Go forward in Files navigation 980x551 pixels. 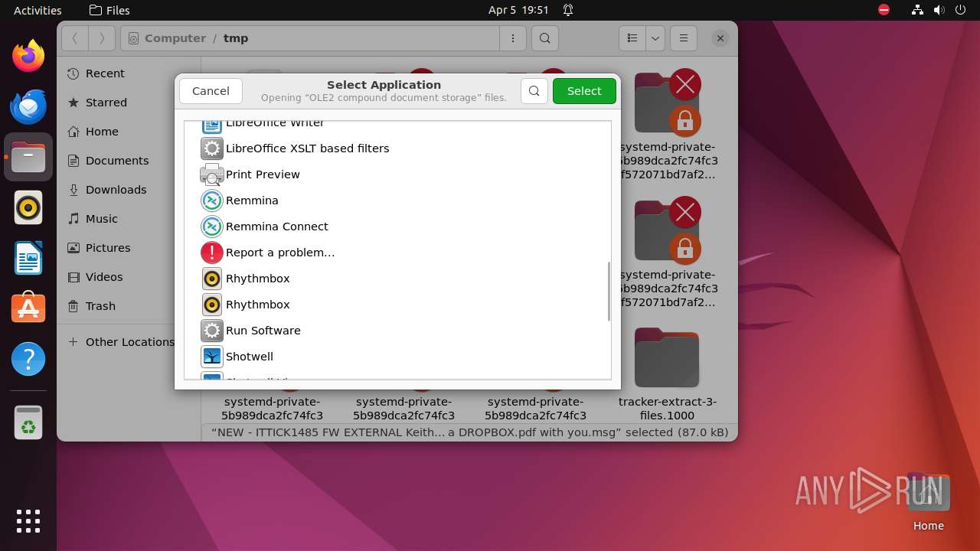[102, 38]
